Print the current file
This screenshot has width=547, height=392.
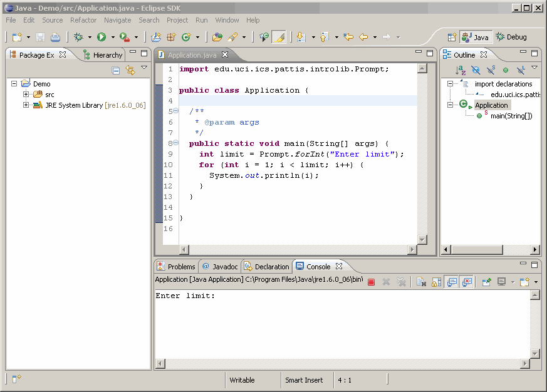tap(55, 37)
